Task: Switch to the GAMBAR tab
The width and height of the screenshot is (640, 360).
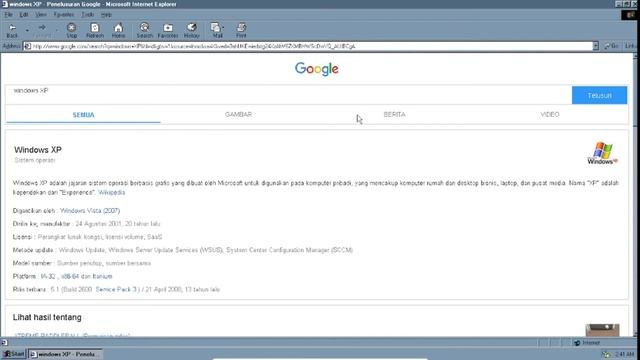Action: point(238,114)
